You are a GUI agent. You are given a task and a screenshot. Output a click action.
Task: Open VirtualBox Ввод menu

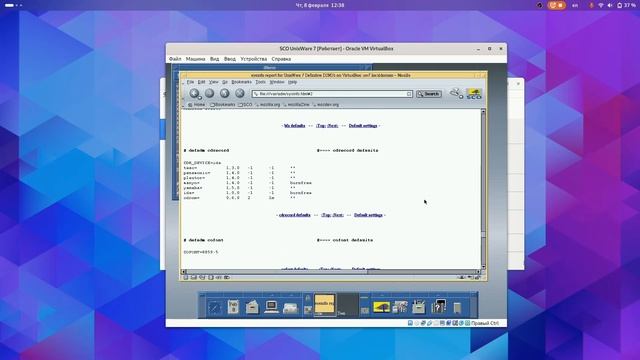(230, 59)
